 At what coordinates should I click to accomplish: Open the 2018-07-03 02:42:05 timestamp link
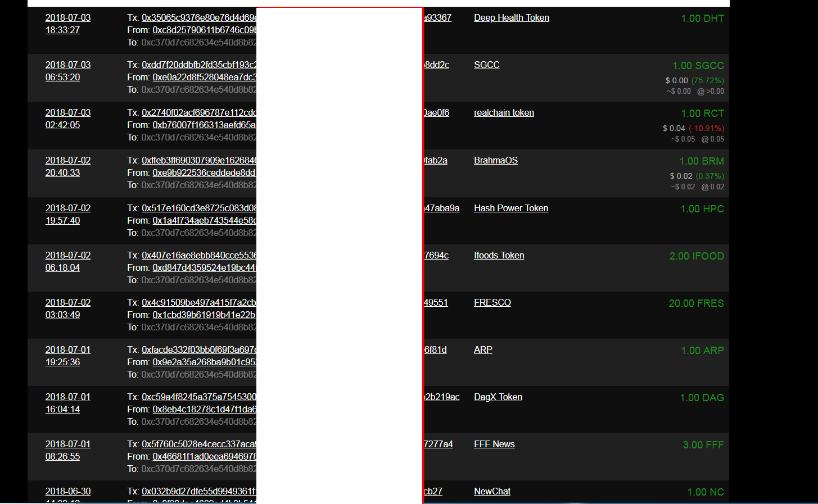[x=68, y=119]
